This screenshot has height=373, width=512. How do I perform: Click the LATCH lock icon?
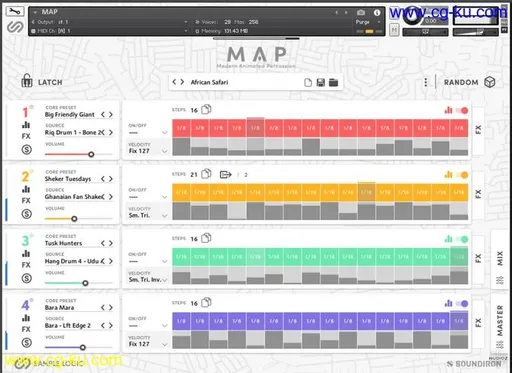click(27, 81)
